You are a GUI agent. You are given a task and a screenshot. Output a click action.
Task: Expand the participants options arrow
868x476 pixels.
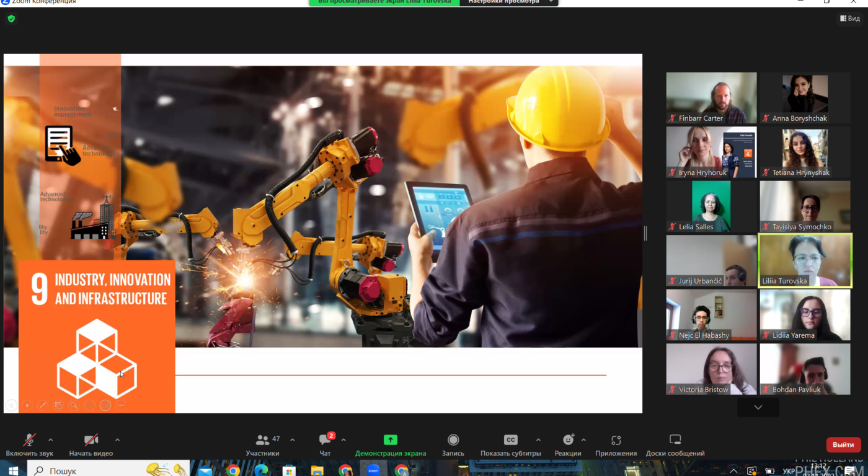pos(293,440)
